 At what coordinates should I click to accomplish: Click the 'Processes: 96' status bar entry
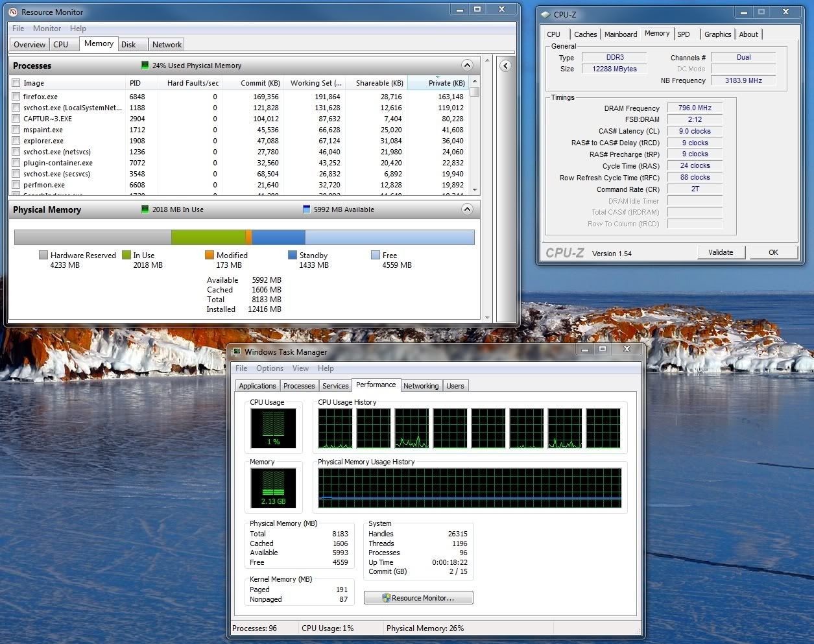(254, 628)
